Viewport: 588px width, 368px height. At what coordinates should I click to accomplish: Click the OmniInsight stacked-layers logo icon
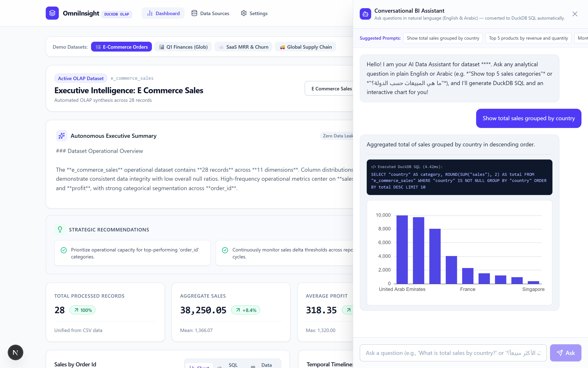tap(52, 13)
